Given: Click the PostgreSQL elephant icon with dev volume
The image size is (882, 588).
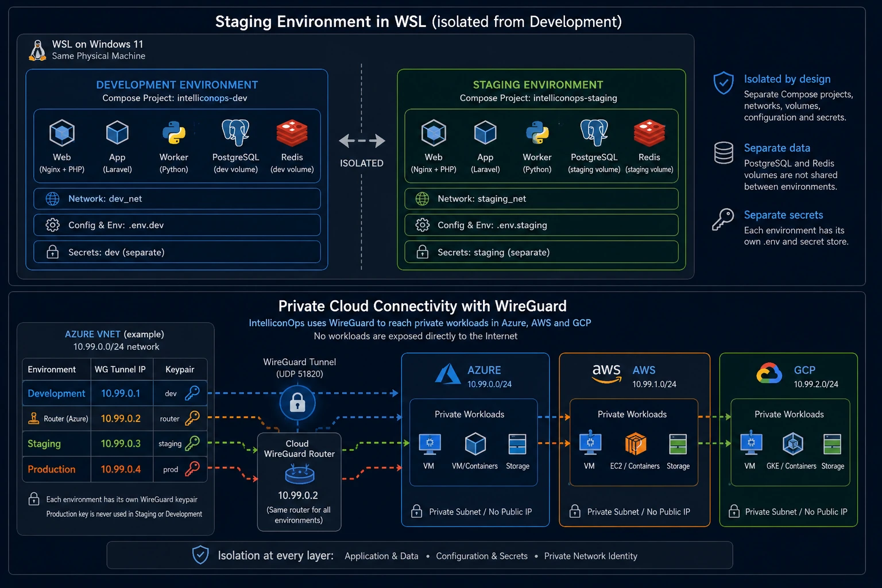Looking at the screenshot, I should 235,133.
